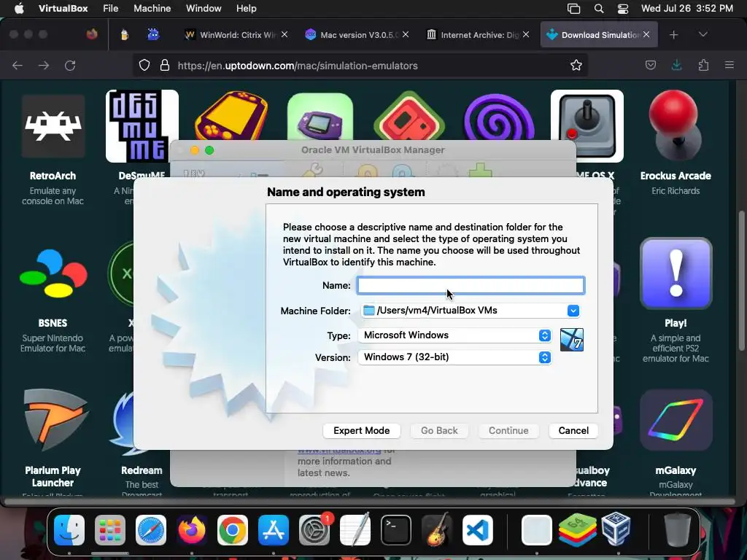
Task: Open the Firefox downloads panel
Action: [676, 65]
